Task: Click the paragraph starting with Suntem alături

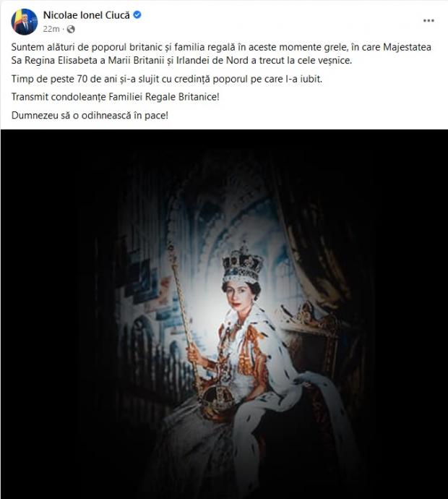Action: coord(221,54)
